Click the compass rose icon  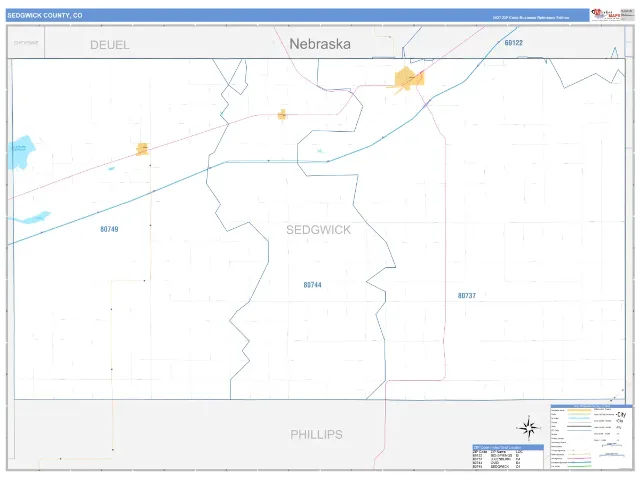tap(529, 428)
